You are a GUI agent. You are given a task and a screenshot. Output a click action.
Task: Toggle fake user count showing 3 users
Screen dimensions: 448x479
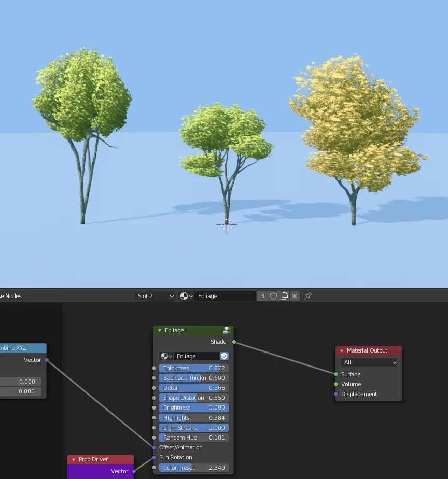point(263,296)
